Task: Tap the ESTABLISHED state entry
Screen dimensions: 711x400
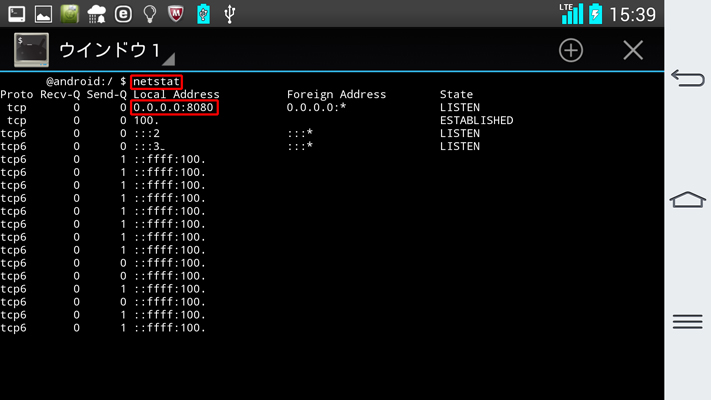Action: pyautogui.click(x=476, y=120)
